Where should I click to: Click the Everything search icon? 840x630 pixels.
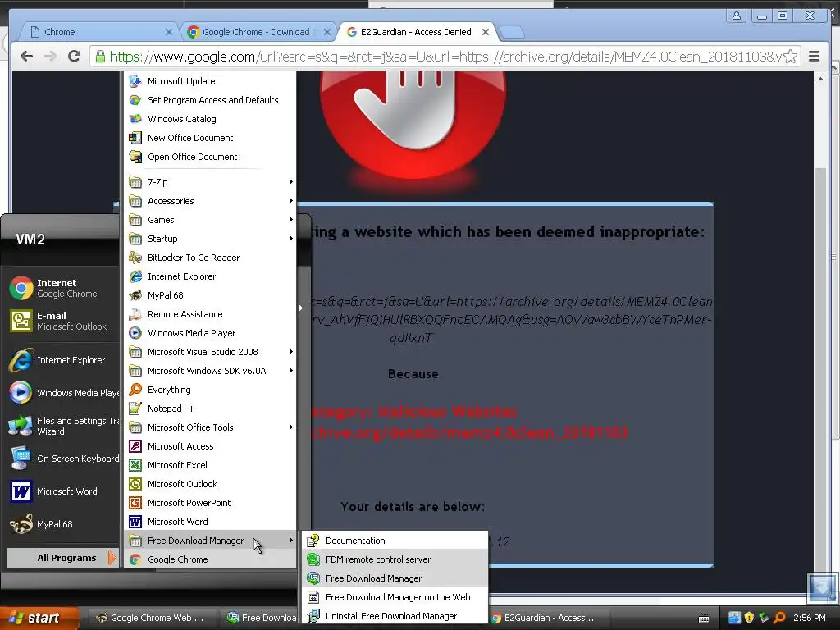click(135, 390)
